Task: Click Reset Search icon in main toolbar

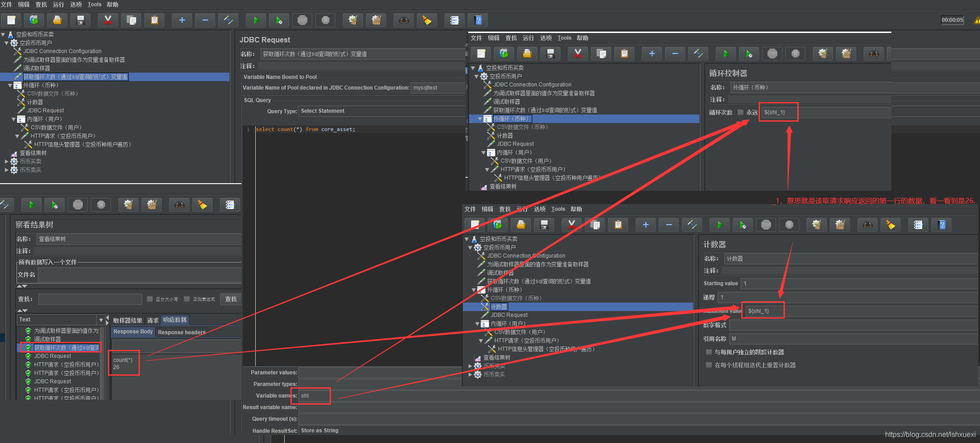Action: [x=427, y=20]
